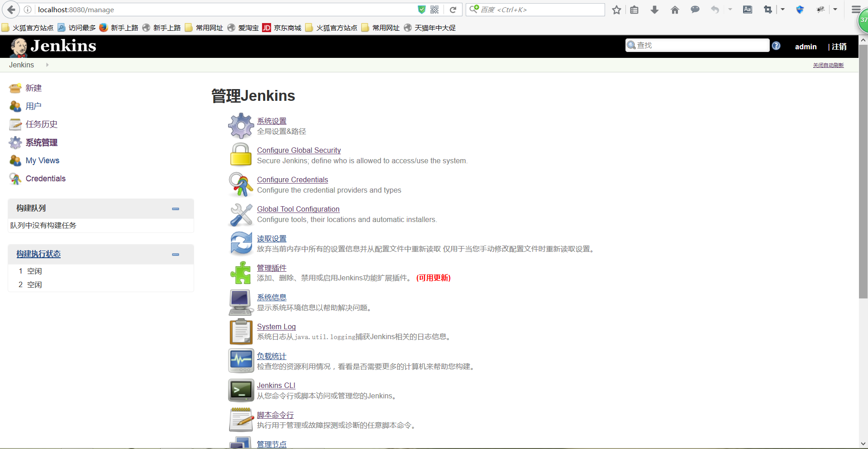This screenshot has width=868, height=449.
Task: Click the My Views icon in sidebar
Action: 15,161
